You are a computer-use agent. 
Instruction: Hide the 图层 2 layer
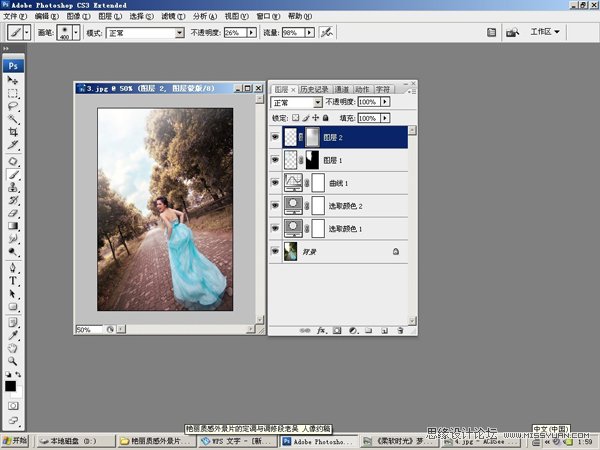(275, 137)
